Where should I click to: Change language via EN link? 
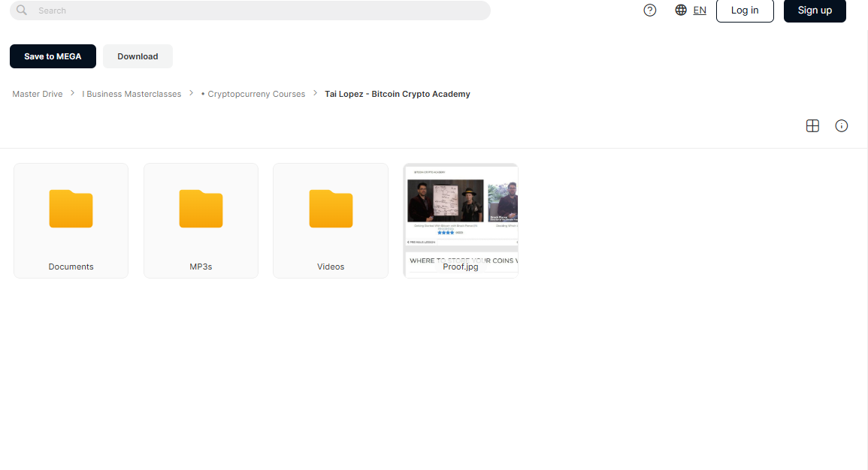pyautogui.click(x=700, y=10)
